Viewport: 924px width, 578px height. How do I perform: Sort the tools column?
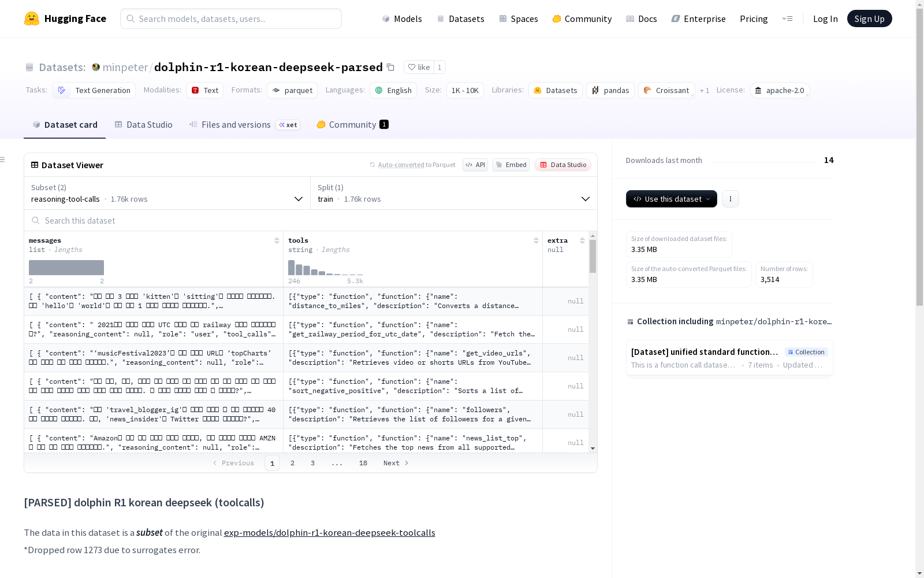536,240
